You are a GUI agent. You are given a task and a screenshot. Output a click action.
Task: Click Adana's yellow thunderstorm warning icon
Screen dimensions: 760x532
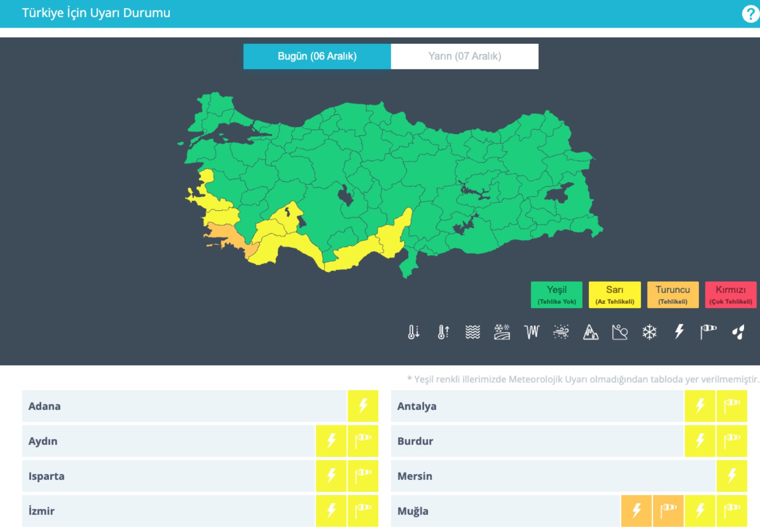[363, 406]
